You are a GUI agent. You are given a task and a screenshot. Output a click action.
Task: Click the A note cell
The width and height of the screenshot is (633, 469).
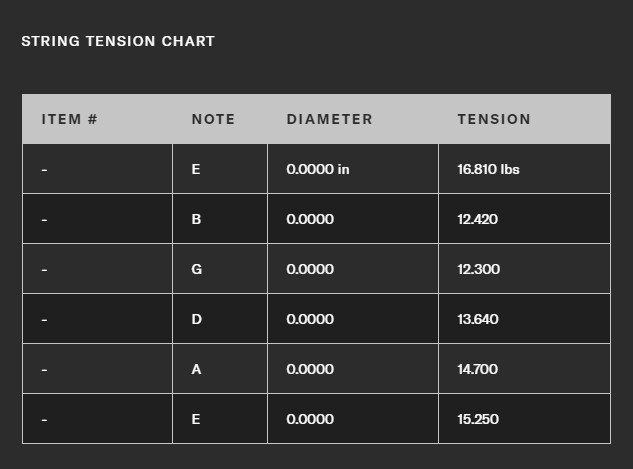(x=196, y=369)
